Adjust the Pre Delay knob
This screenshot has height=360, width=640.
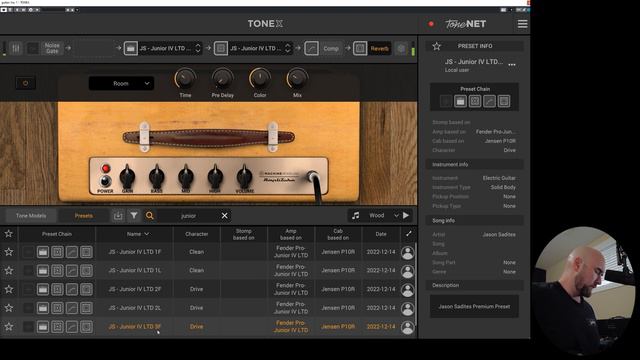222,78
